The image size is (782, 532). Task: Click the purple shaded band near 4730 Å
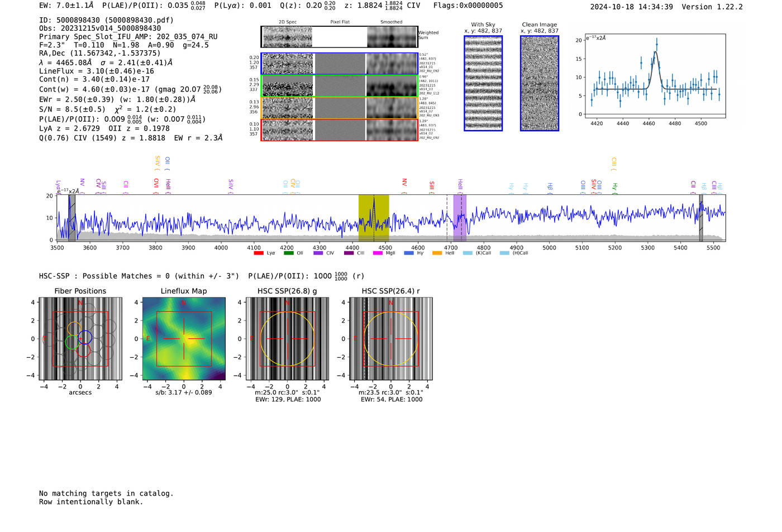(460, 218)
